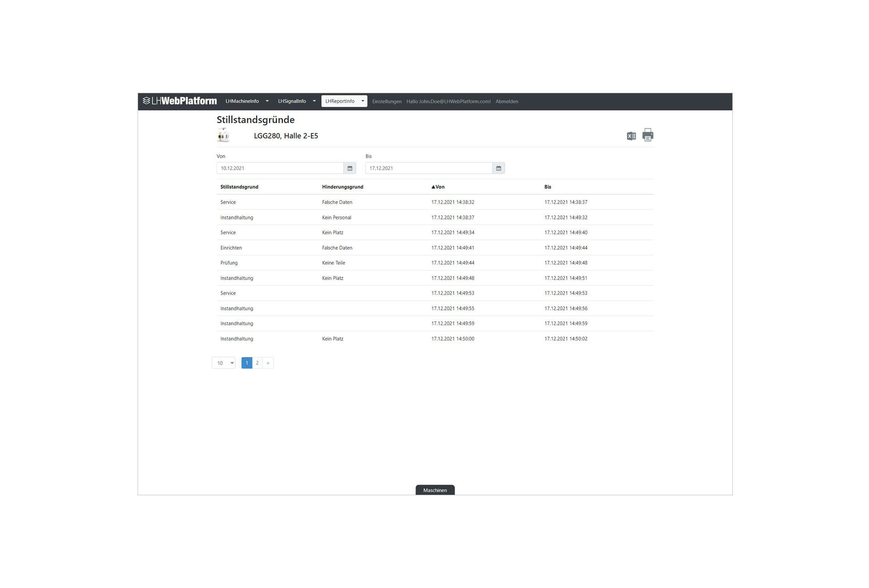Print the downtime reasons report
This screenshot has width=869, height=588.
click(648, 135)
